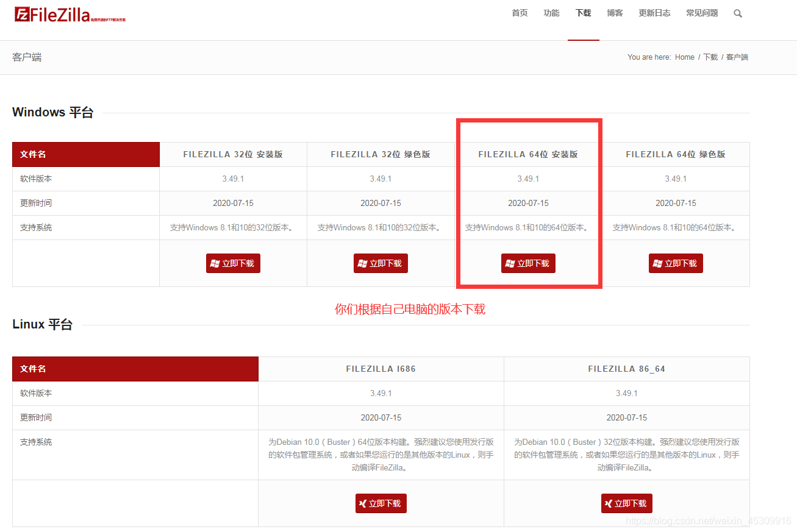This screenshot has height=532, width=797.
Task: Click 软件版本 row label in Linux table
Action: (x=36, y=393)
